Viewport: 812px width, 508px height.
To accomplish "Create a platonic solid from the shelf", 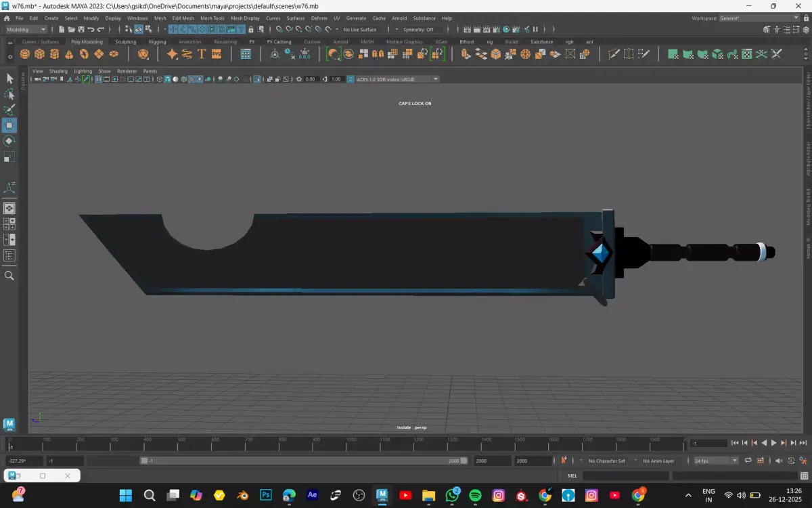I will pyautogui.click(x=143, y=54).
